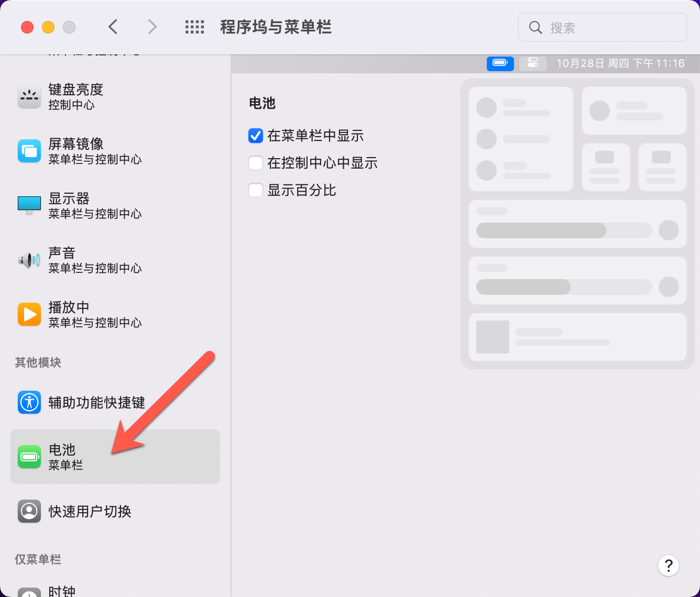Open help with the question mark button

669,566
